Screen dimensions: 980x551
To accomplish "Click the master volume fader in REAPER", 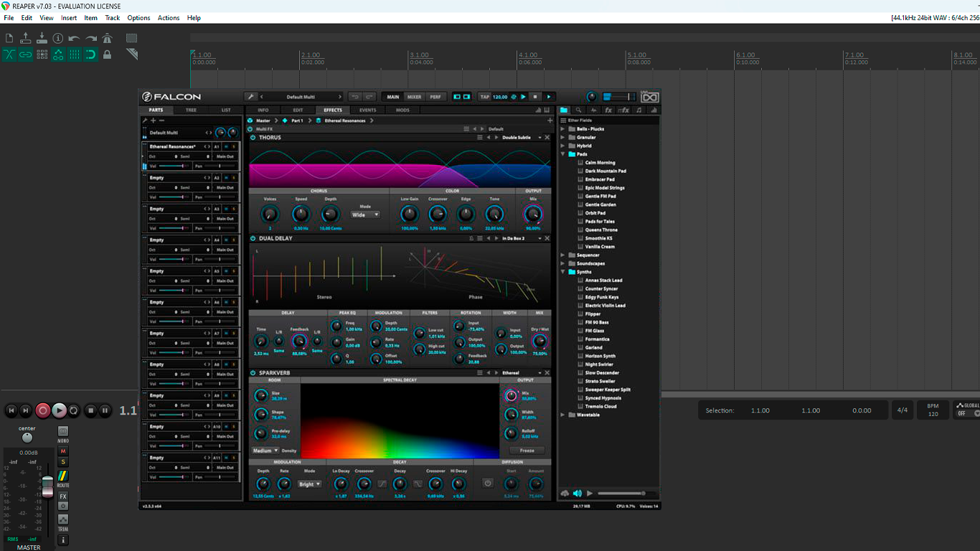I will click(47, 486).
